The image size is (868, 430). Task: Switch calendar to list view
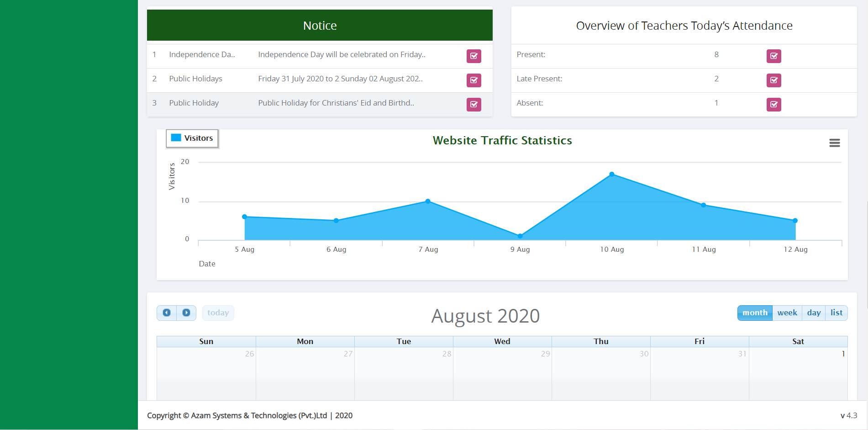coord(836,313)
